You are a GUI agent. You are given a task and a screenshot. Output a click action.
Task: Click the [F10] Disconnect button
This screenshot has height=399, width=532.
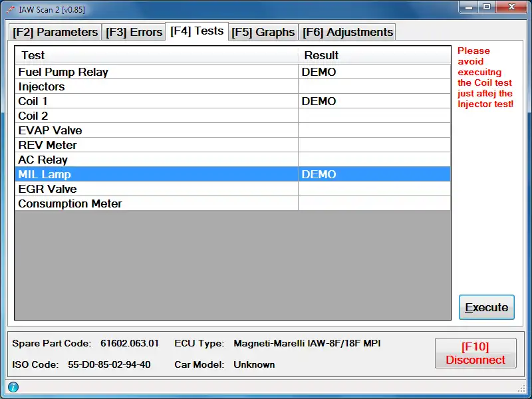(475, 353)
